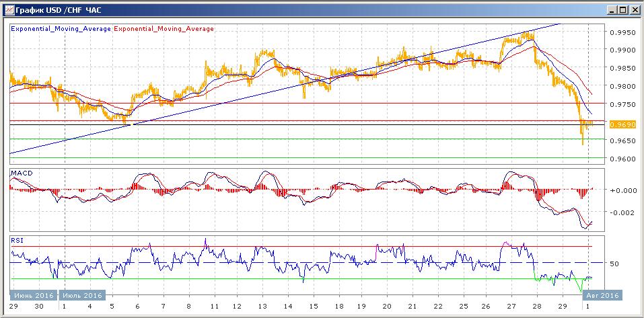Click date 6 on the time axis
Image resolution: width=644 pixels, height=318 pixels.
click(x=137, y=307)
